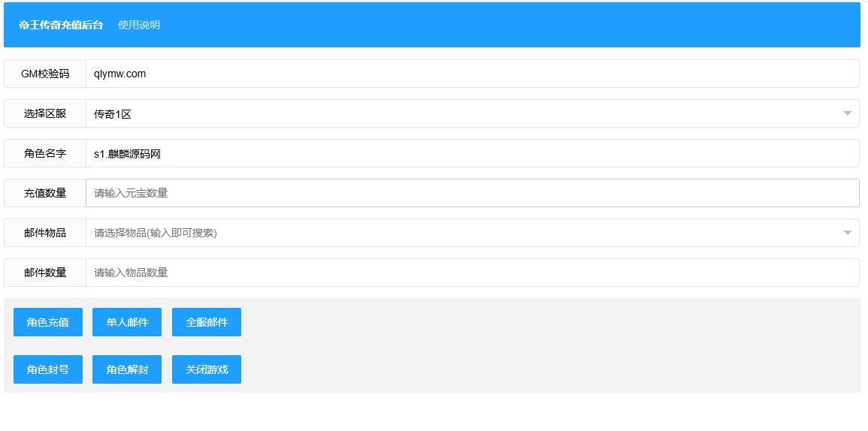Open the 使用说明 menu item
This screenshot has height=431, width=868.
click(139, 25)
